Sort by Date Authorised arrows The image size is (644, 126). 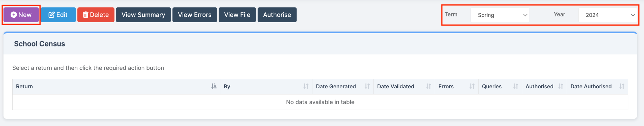pos(622,86)
